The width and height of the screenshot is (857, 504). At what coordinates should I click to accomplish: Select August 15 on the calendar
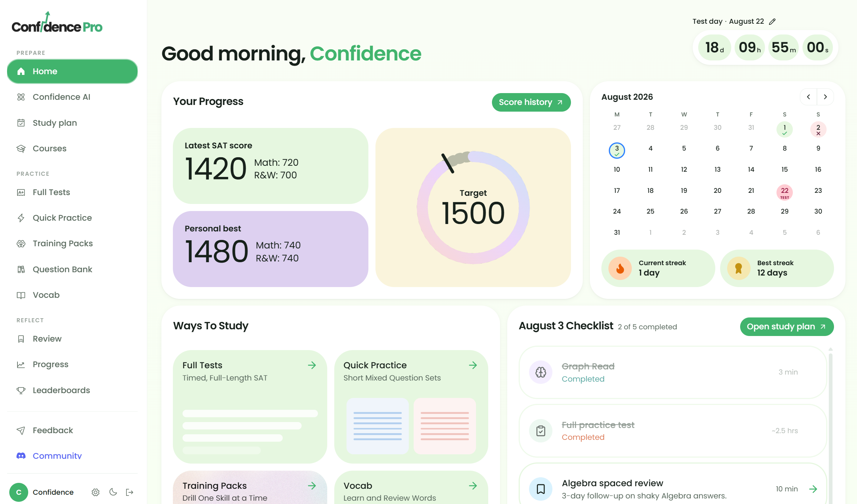(785, 169)
